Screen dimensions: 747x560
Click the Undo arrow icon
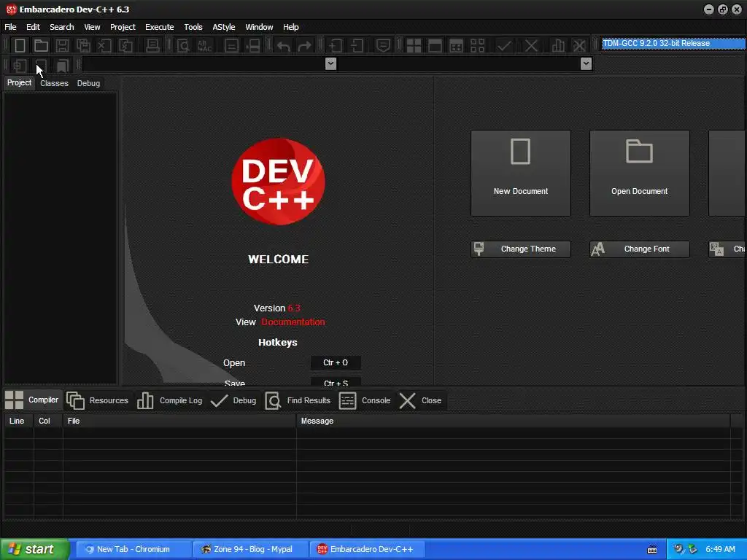(284, 46)
